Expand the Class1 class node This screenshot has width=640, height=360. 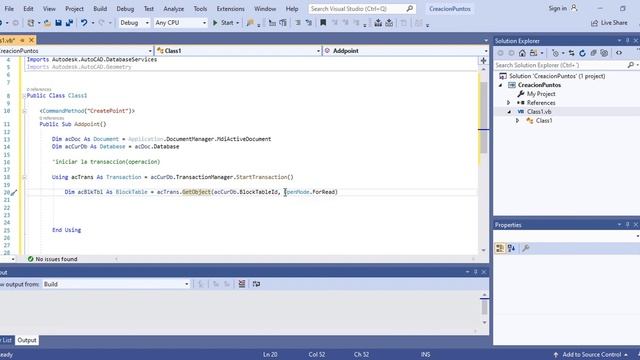click(517, 121)
